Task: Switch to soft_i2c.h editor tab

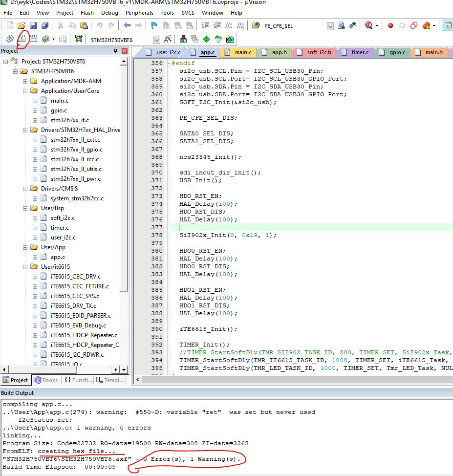Action: pos(315,52)
